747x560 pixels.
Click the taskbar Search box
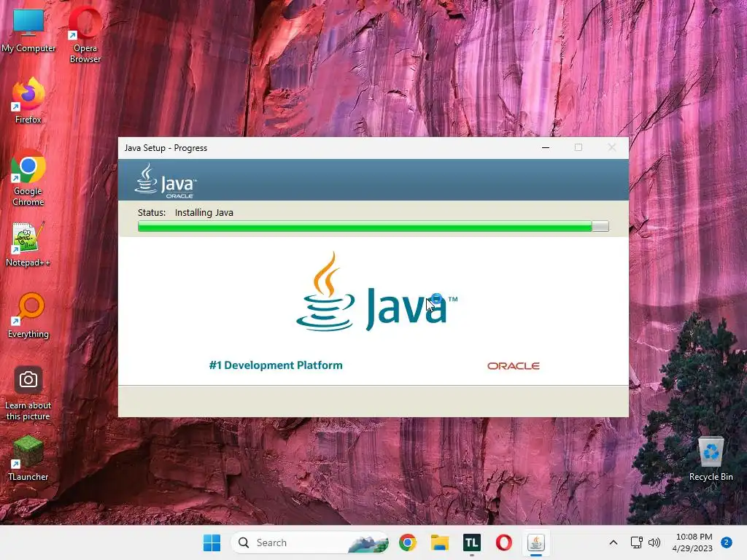coord(310,542)
